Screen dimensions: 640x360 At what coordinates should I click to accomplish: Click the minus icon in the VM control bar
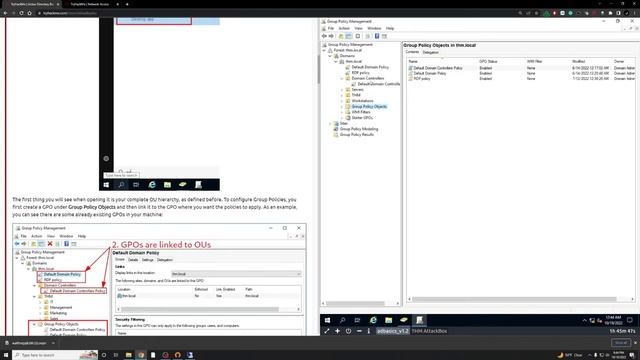click(359, 331)
